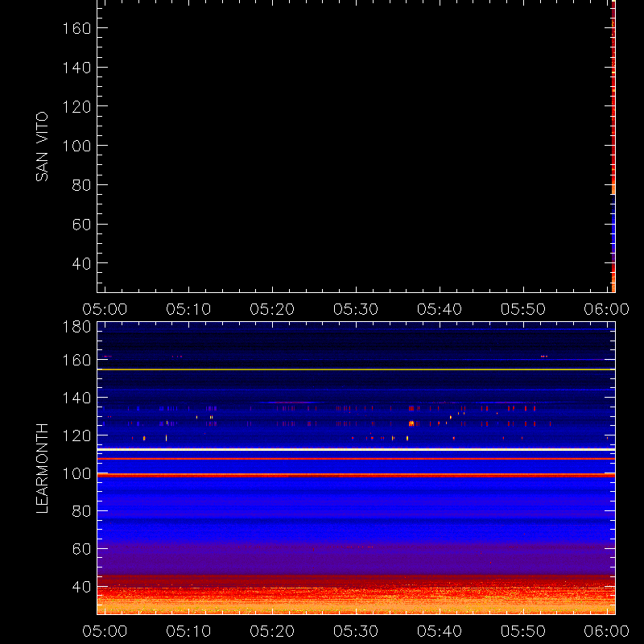Select the 140 label on SAN VITO axis
Screen dimensions: 644x644
click(x=76, y=68)
